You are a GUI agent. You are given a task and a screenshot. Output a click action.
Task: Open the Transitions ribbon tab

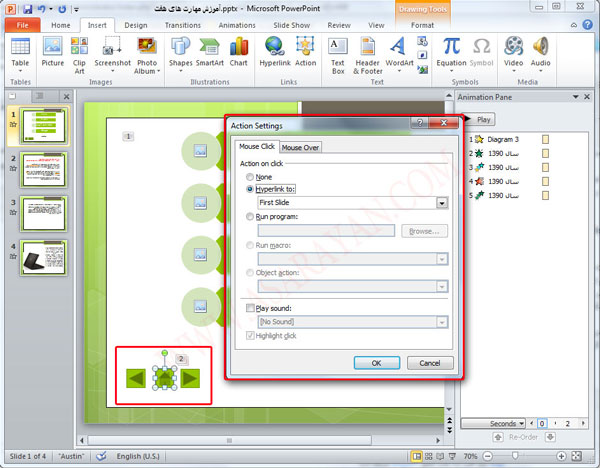tap(183, 24)
